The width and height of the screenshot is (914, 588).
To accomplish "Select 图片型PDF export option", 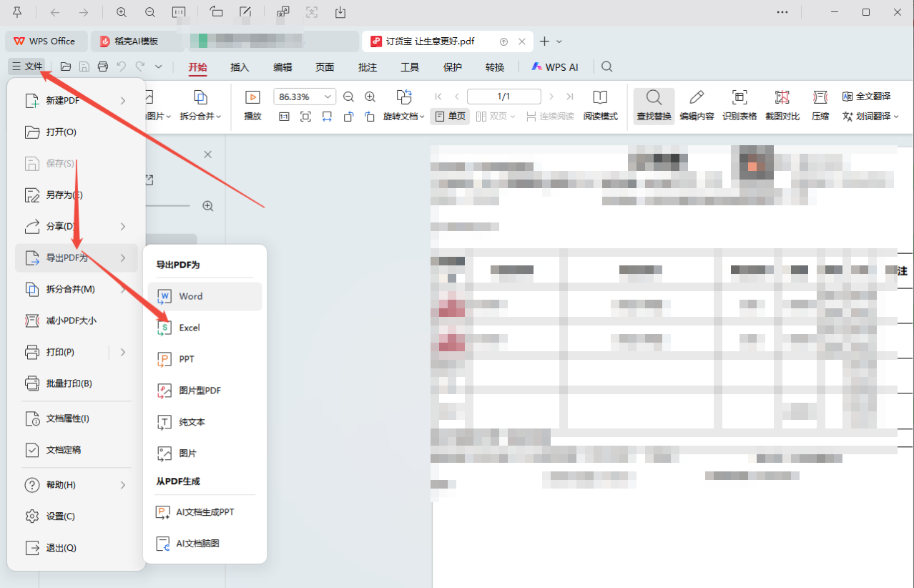I will (205, 391).
